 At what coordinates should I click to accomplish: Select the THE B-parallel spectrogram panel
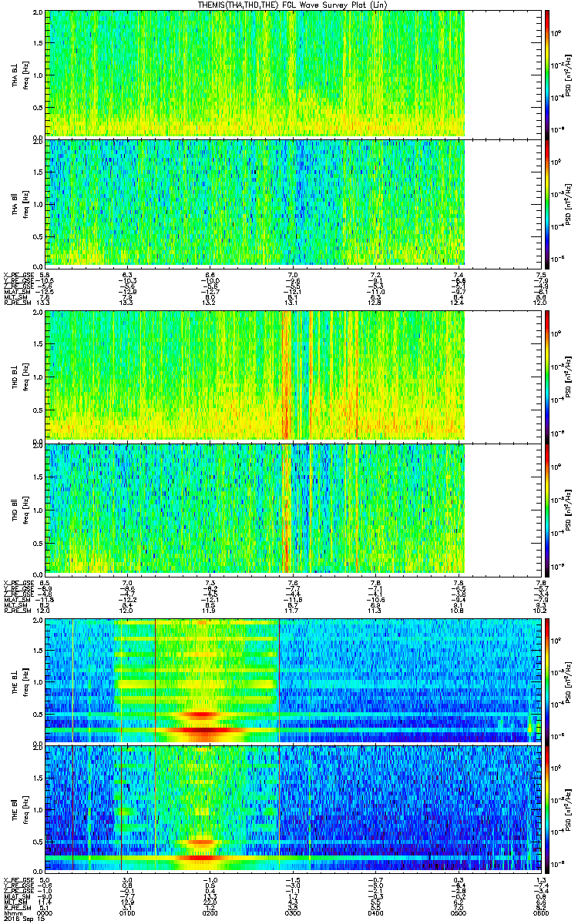tap(293, 808)
